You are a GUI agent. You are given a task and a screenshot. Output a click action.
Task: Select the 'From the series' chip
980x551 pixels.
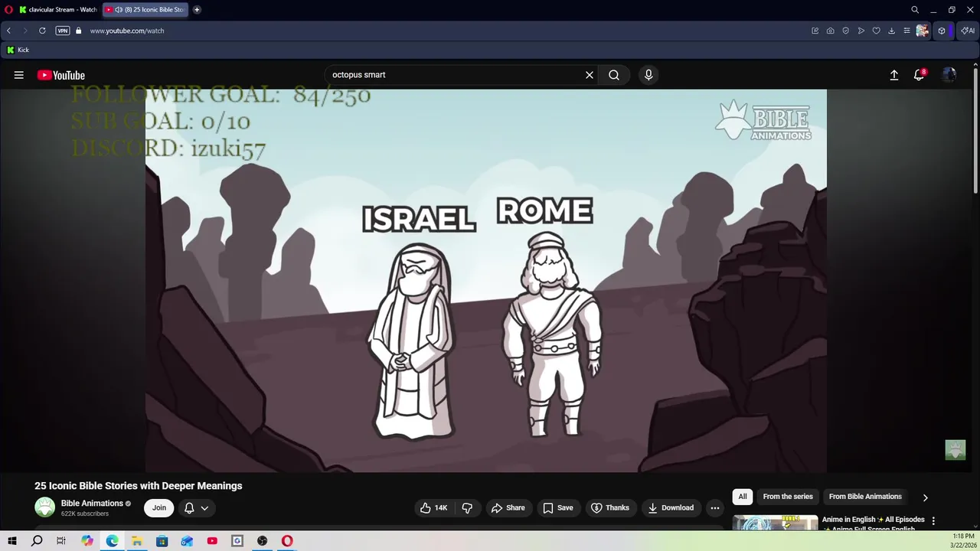788,497
